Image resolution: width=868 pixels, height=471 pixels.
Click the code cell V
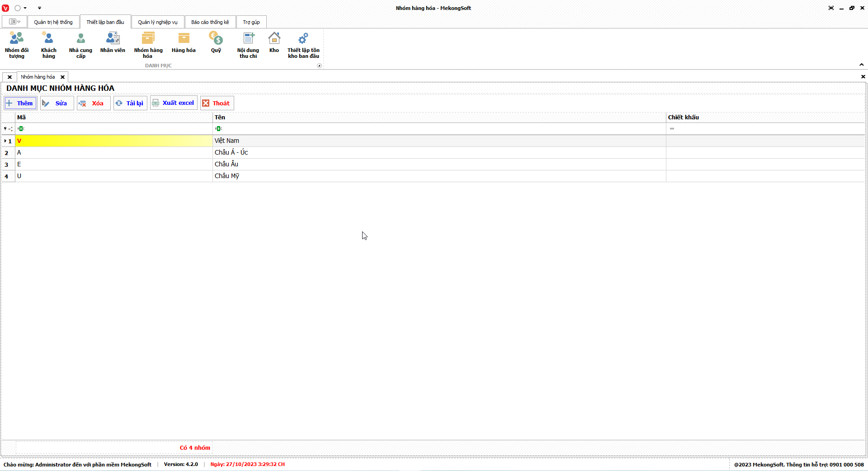pos(114,141)
